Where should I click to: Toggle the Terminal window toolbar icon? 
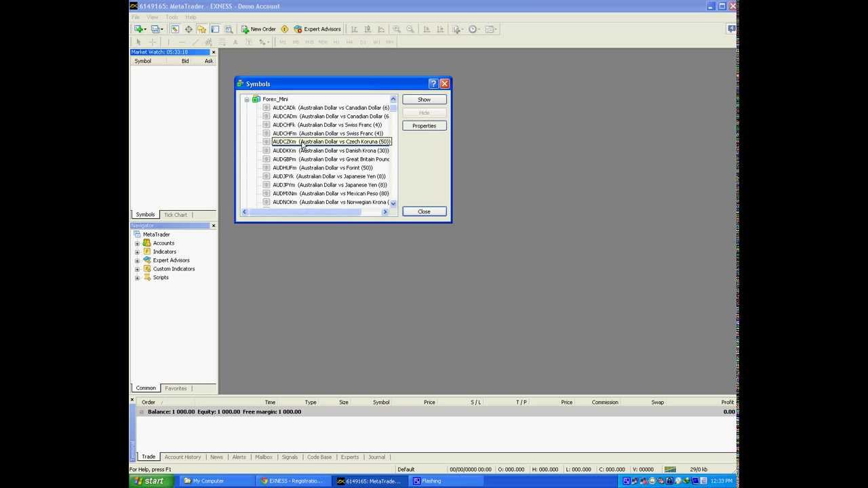pos(215,29)
